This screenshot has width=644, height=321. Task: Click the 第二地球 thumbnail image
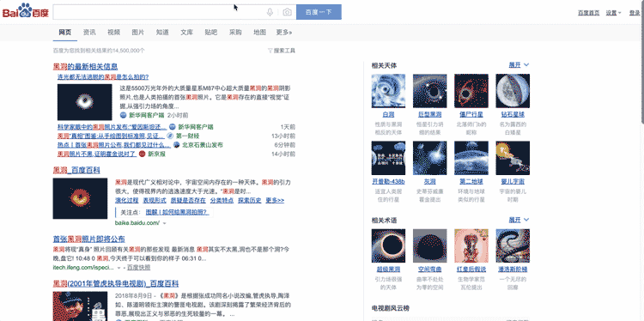pos(471,159)
